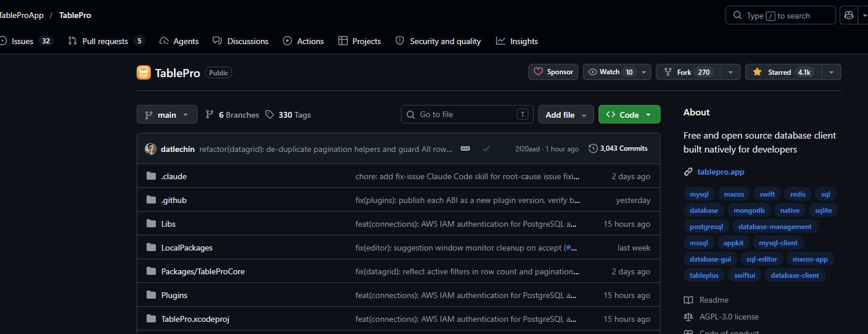The image size is (868, 334).
Task: Open the Issues tab
Action: 26,41
